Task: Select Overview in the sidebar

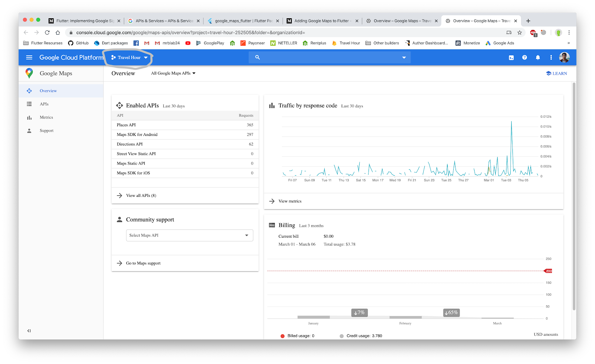Action: click(61, 91)
